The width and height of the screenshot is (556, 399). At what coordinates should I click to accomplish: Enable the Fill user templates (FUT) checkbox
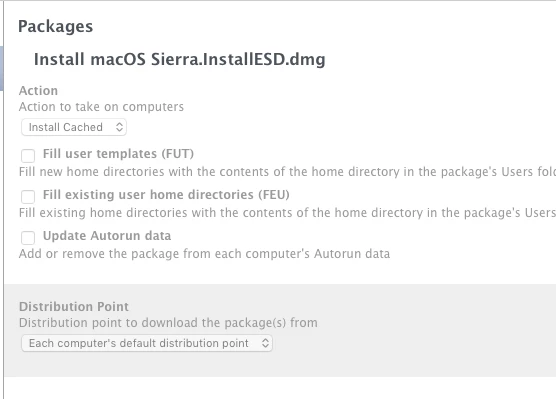(x=28, y=156)
